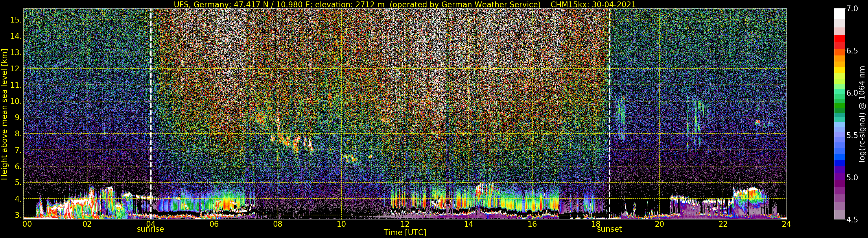
Task: Click the x-axis tick label '14'
Action: 468,224
